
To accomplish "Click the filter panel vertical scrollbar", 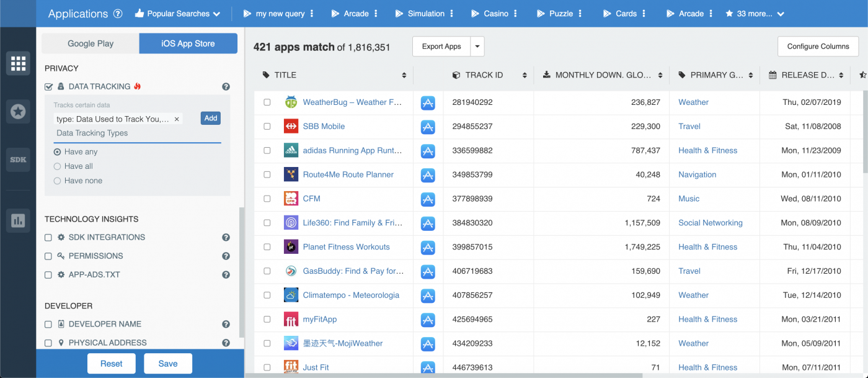I will tap(241, 273).
